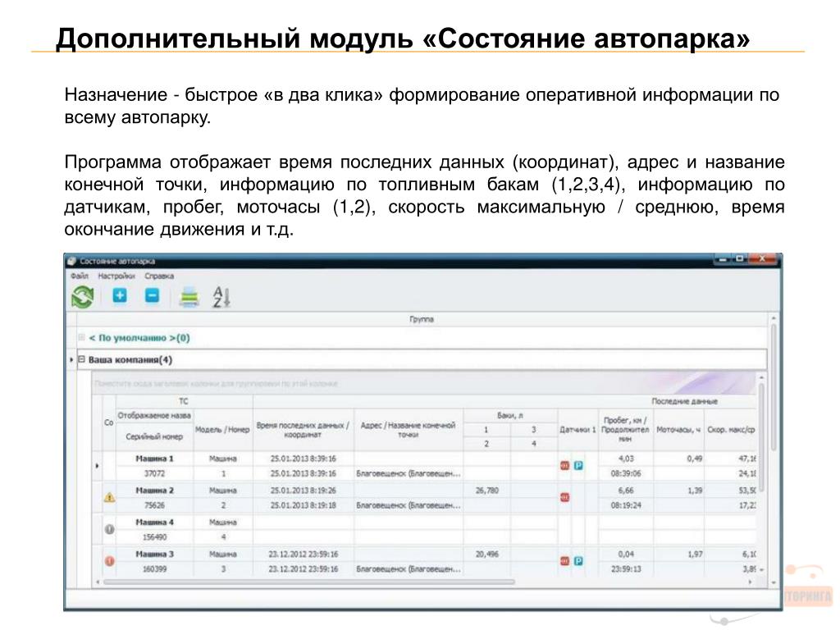Click 'Время последних данных / координат' header
Viewport: 840px width, 630px height.
tap(303, 430)
